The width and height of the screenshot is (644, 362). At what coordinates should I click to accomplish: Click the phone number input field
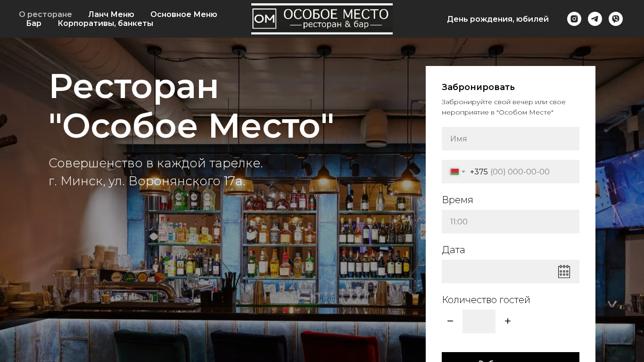523,172
